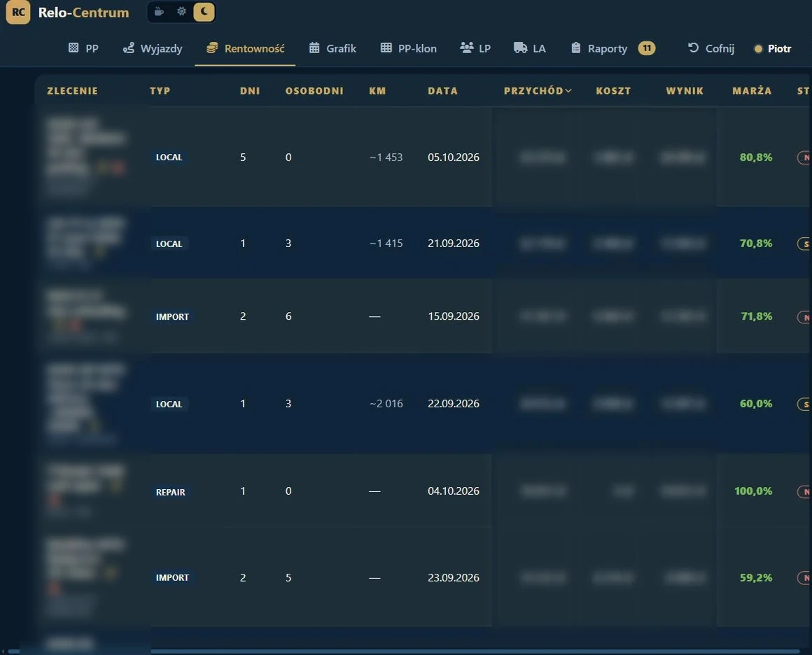812x655 pixels.
Task: Click the ~2 016 km value
Action: (x=386, y=403)
